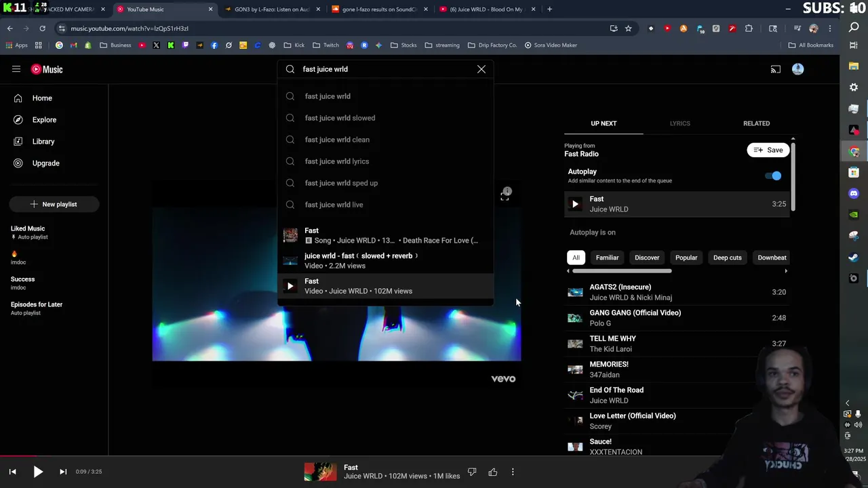This screenshot has height=488, width=868.
Task: Open the YouTube Music hamburger menu
Action: click(16, 69)
